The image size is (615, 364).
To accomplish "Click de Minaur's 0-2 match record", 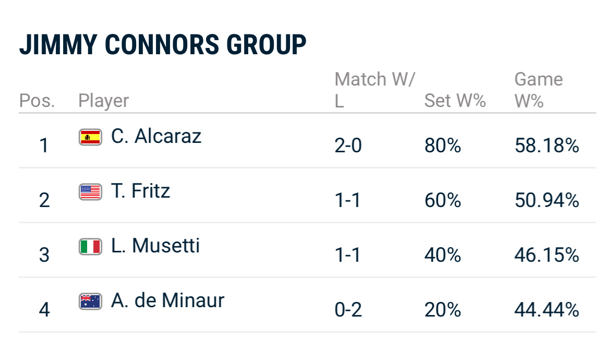I will tap(348, 310).
